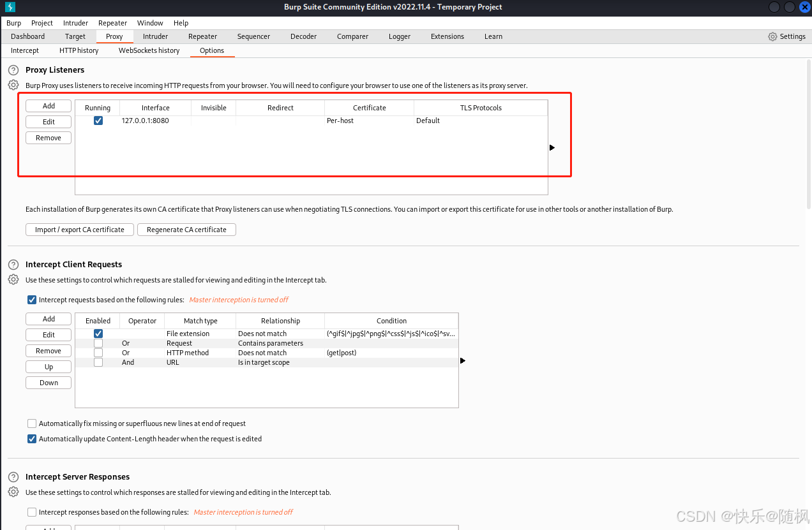The height and width of the screenshot is (530, 812).
Task: Disable the File extension rule checkbox
Action: [98, 333]
